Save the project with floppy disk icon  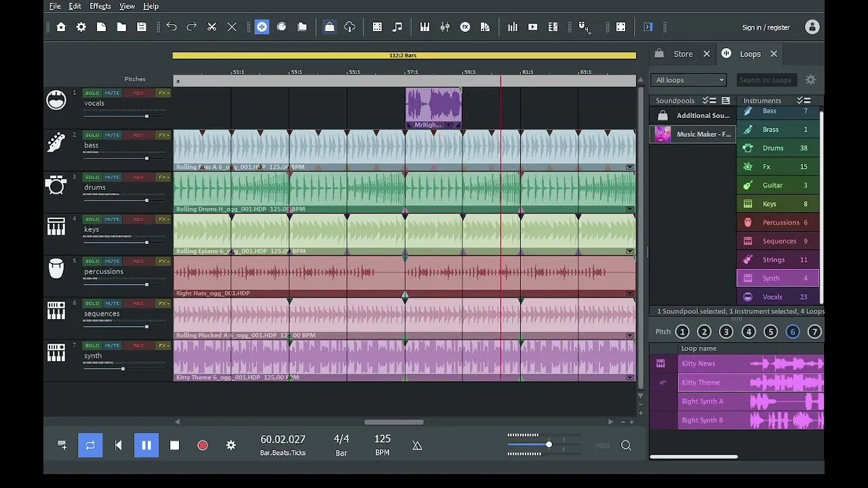point(141,27)
